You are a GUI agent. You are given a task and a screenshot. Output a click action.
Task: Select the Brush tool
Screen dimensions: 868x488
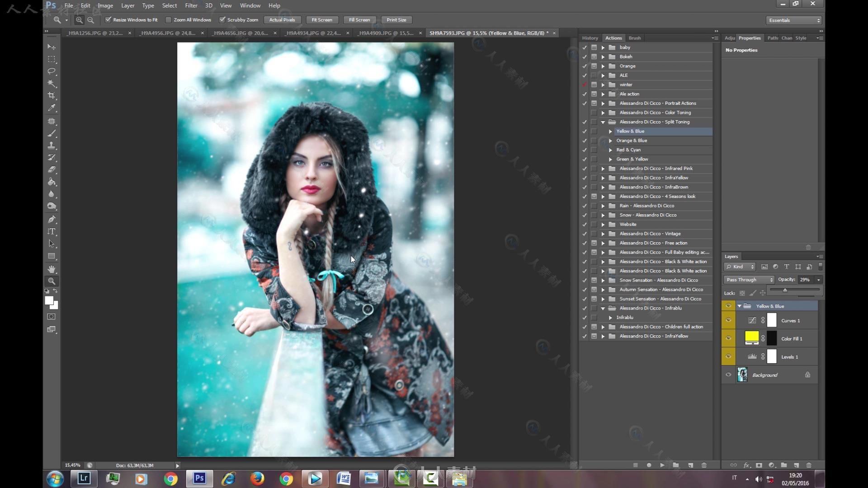point(52,132)
